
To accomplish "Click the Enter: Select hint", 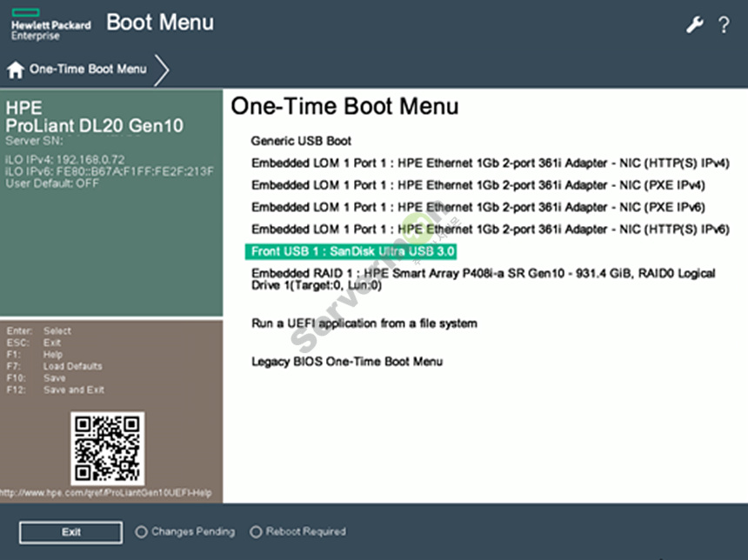I will [x=38, y=330].
